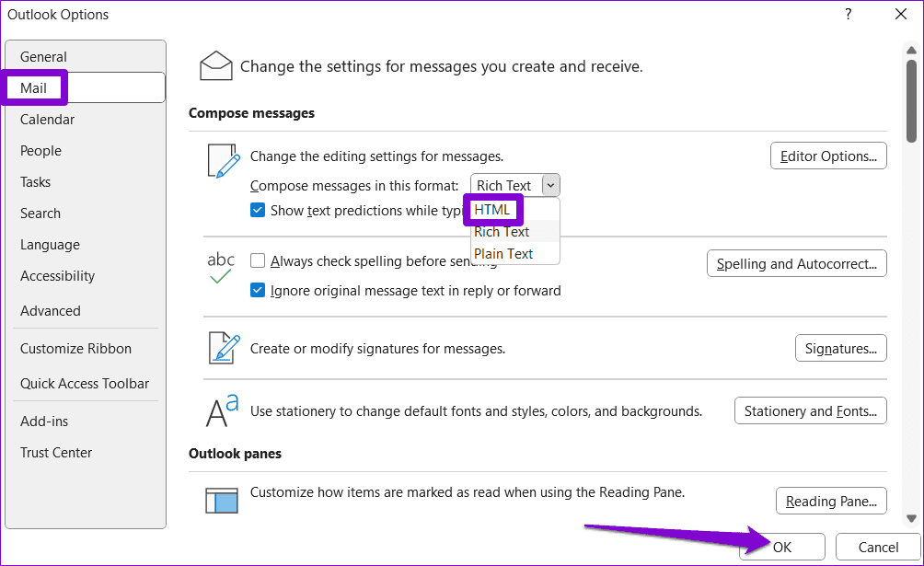Enable Always check spelling before sending

(x=258, y=260)
